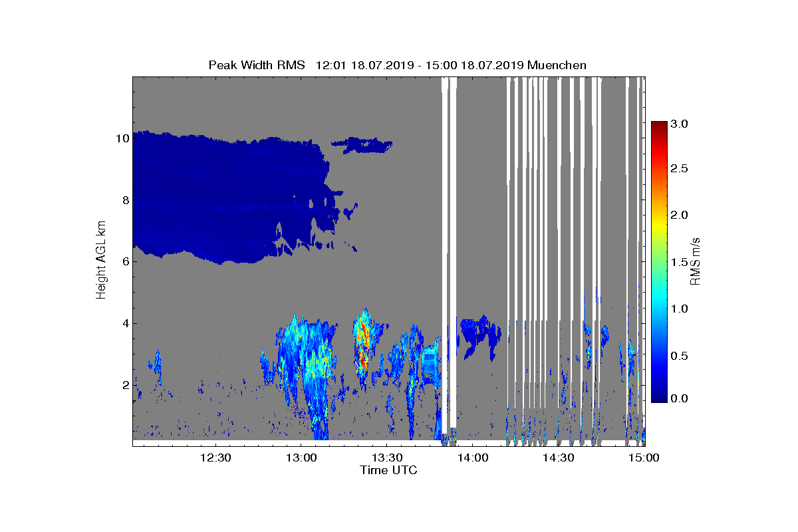This screenshot has width=798, height=532.
Task: Click the 14:00 time tick label
Action: pyautogui.click(x=473, y=458)
